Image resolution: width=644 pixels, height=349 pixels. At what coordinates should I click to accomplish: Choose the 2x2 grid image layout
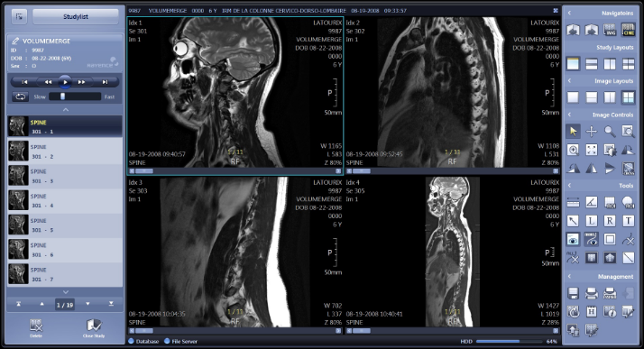pyautogui.click(x=629, y=97)
